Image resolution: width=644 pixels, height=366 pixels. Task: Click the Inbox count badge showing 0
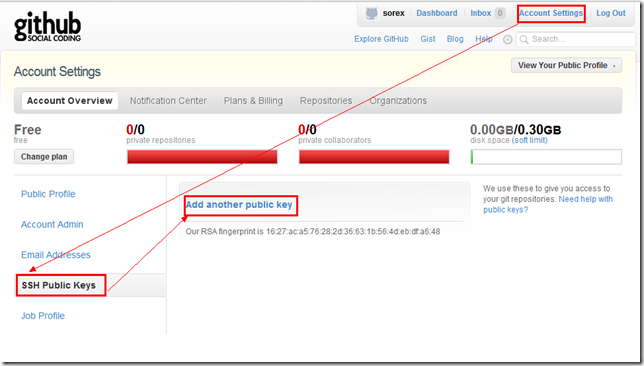(x=500, y=13)
